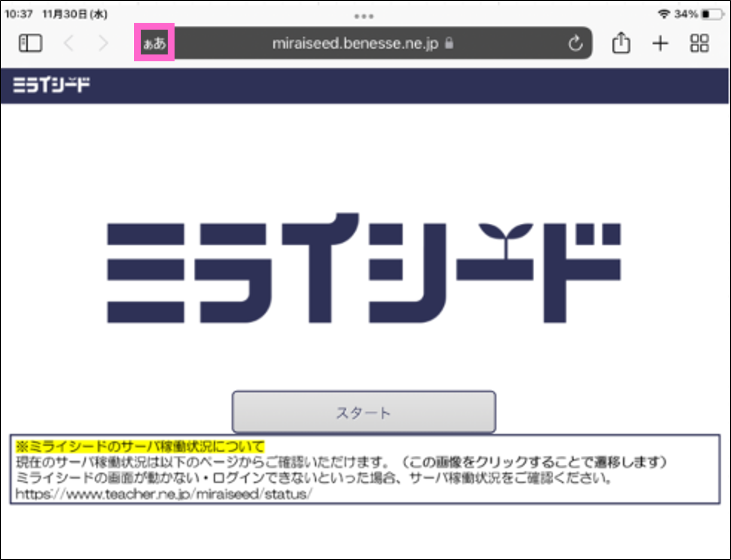731x560 pixels.
Task: Add a new tab with plus
Action: (x=660, y=43)
